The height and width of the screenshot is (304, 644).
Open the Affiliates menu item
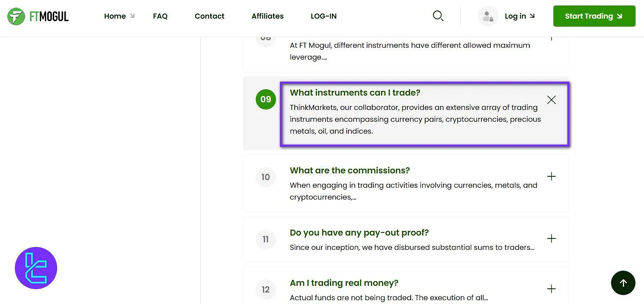pyautogui.click(x=268, y=16)
